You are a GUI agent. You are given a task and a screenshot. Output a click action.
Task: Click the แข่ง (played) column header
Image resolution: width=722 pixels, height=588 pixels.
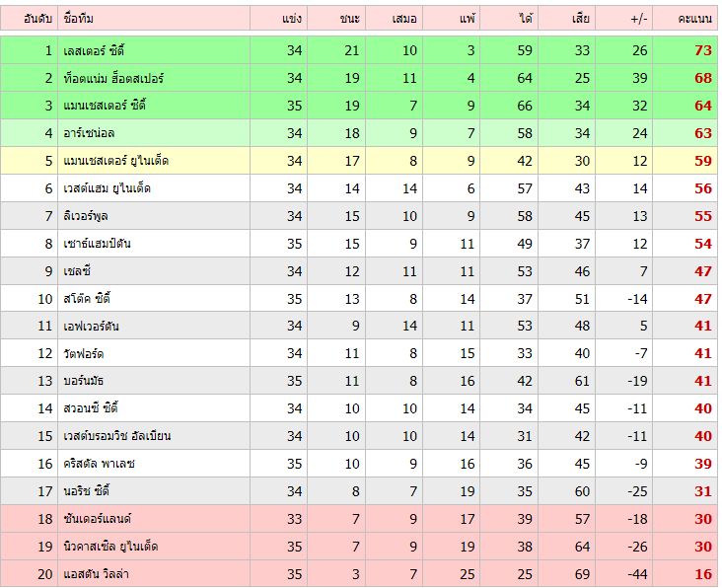tap(291, 18)
